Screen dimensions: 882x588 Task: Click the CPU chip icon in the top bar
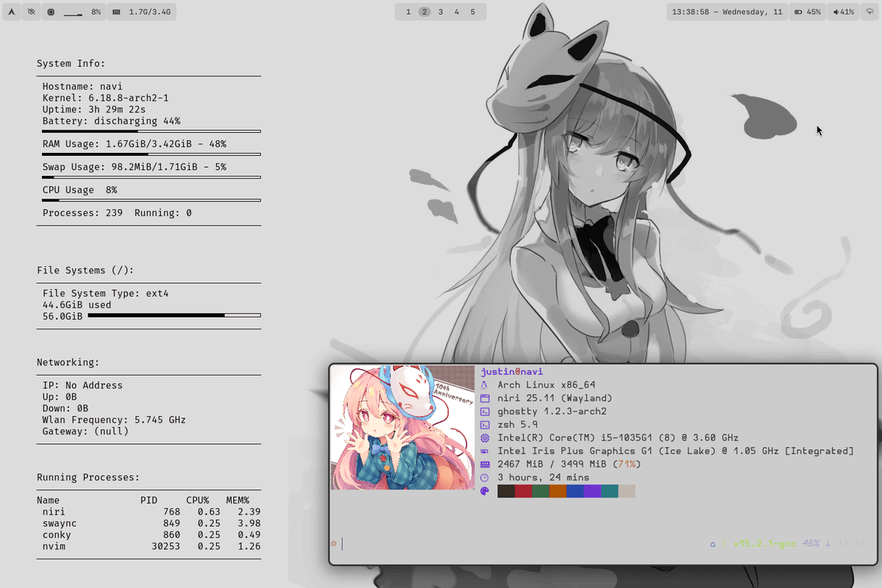coord(50,12)
